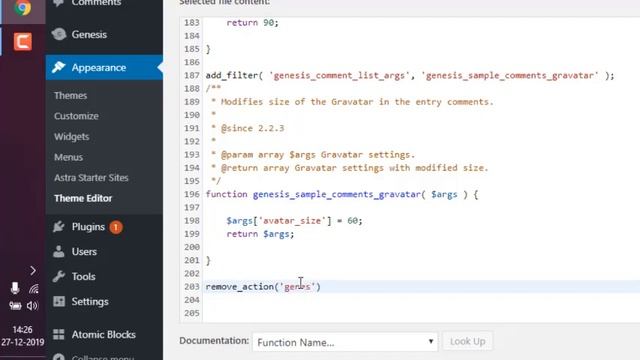
Task: Open the Customize submenu link
Action: pos(76,116)
